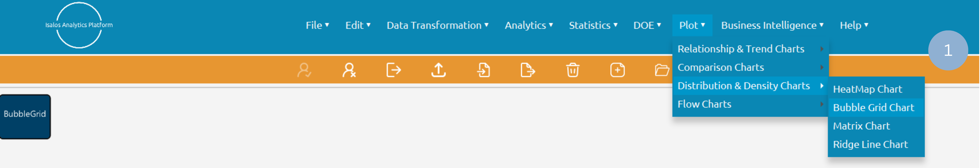Screen dimensions: 980x168
Task: Click the faded user checkmark icon
Action: [x=304, y=70]
